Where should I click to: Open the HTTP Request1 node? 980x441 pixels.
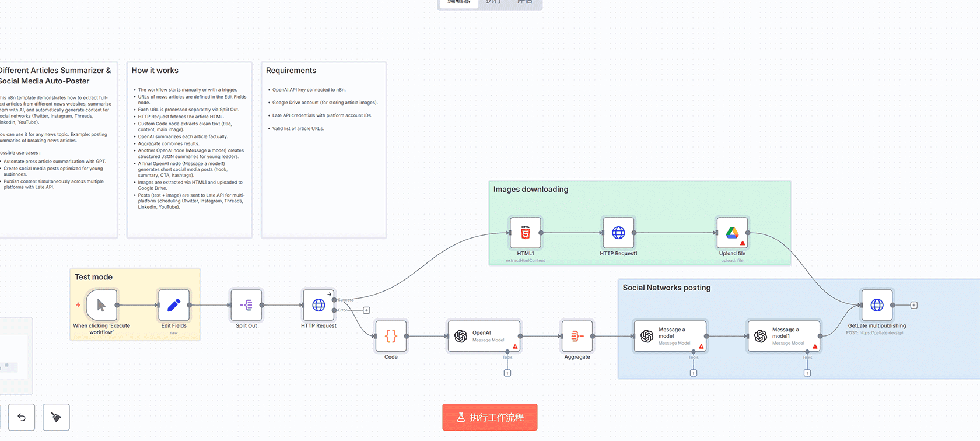point(618,233)
